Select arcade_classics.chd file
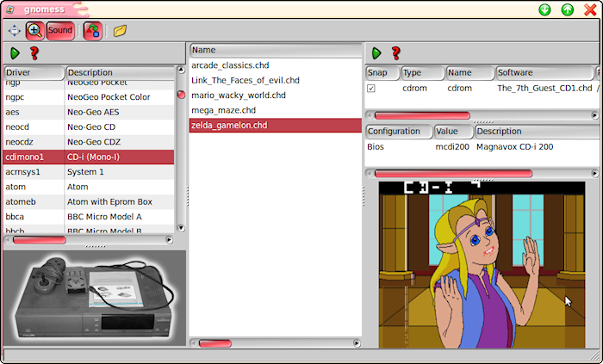 [276, 65]
